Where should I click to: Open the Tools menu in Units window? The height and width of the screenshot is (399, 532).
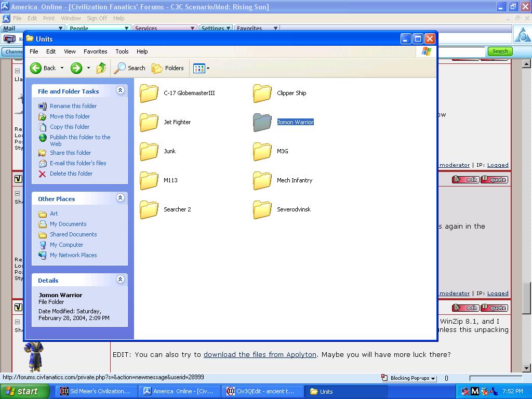click(x=122, y=51)
